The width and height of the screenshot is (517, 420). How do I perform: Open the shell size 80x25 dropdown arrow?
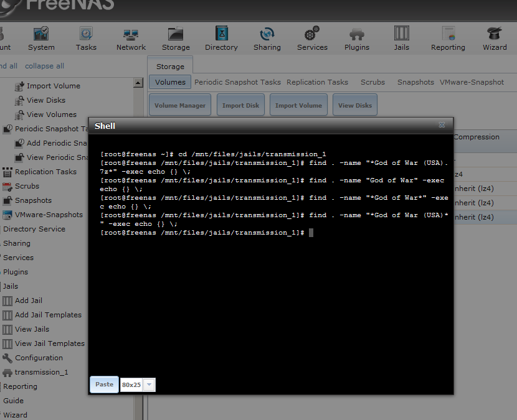click(149, 385)
